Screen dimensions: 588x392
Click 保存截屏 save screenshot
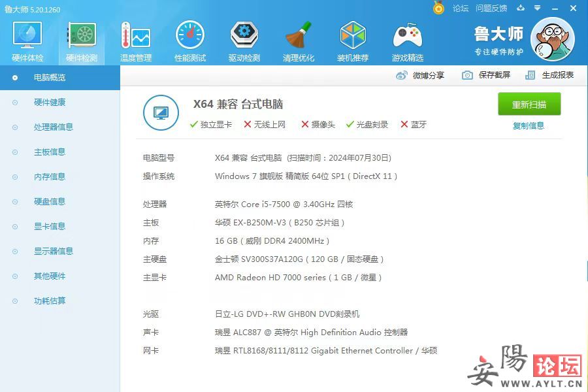(x=486, y=75)
